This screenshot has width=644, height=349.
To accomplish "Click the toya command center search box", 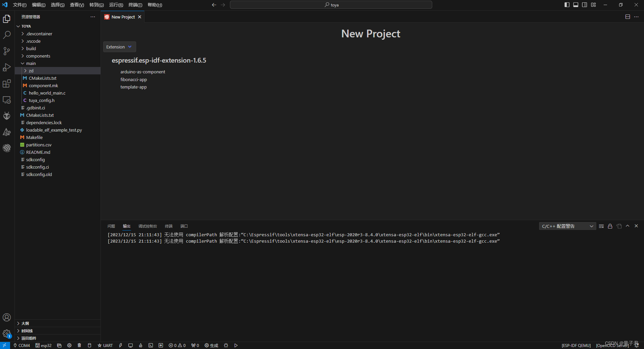I will 331,5.
